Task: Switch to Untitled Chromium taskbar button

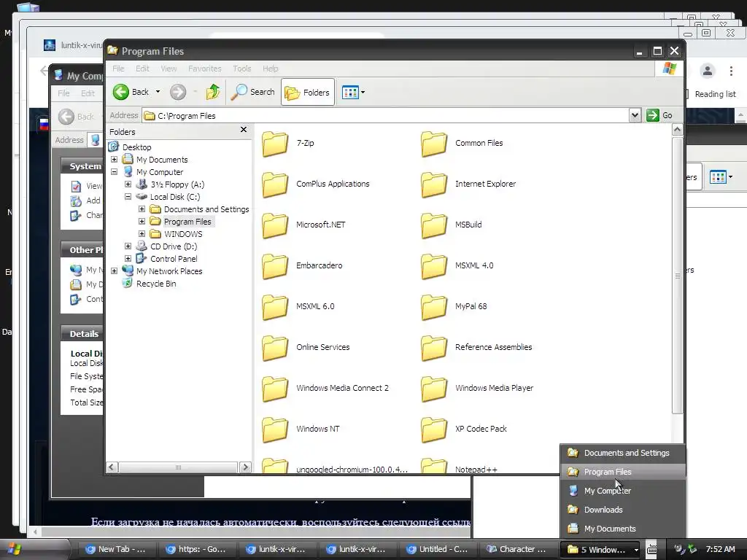Action: (x=438, y=550)
